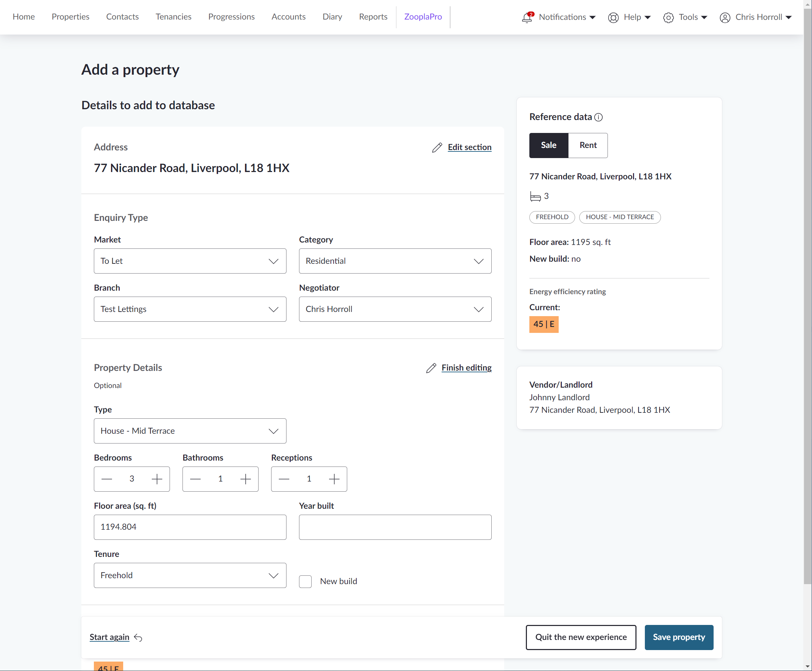Click the Save property button
Screen dimensions: 812x671
coord(679,638)
